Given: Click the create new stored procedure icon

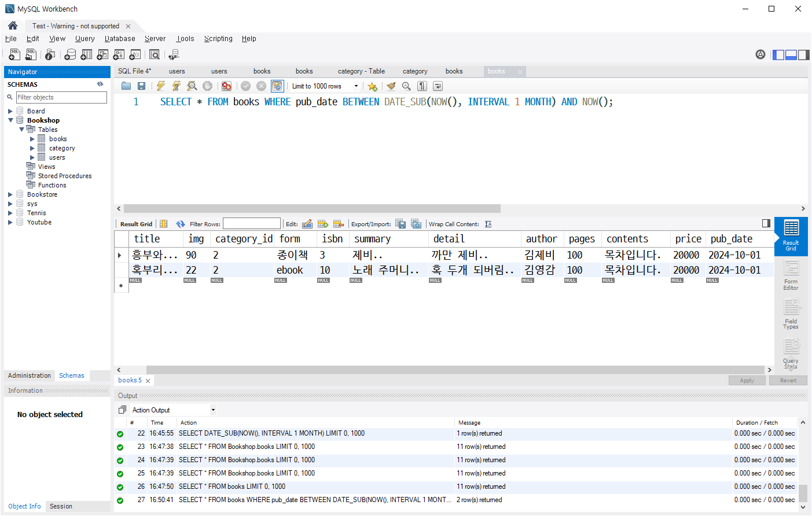Looking at the screenshot, I should [119, 54].
